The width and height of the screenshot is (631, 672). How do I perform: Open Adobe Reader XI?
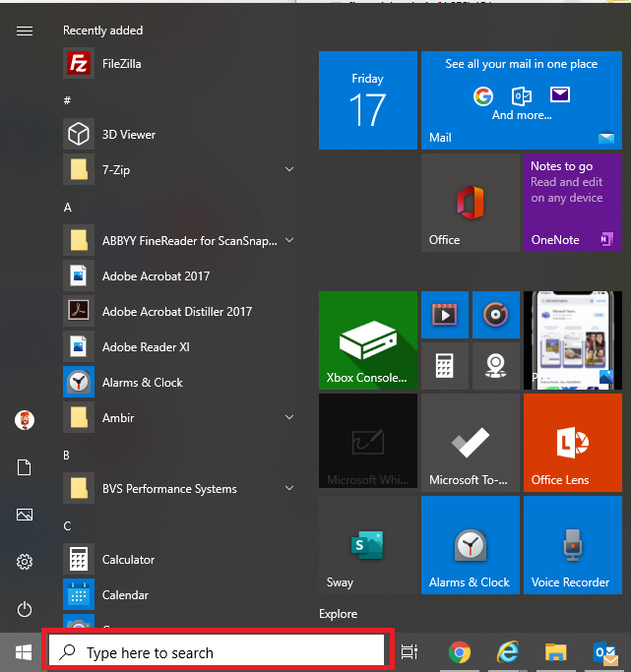180,346
